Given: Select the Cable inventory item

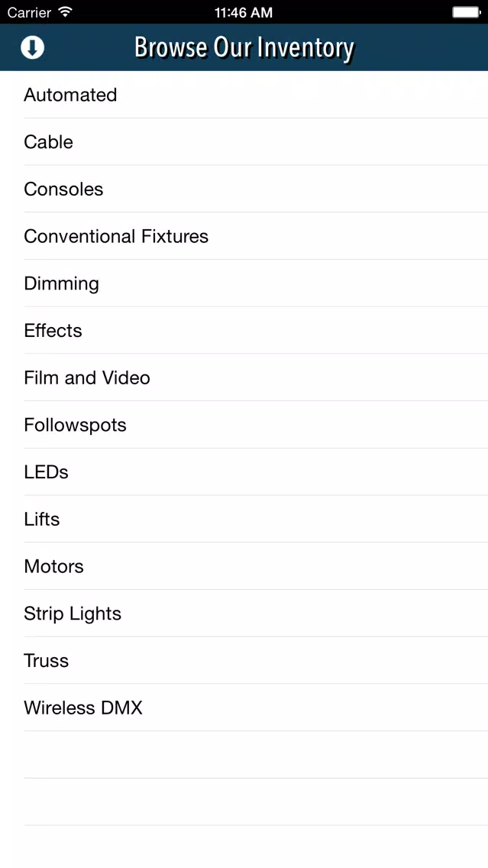Looking at the screenshot, I should click(244, 141).
